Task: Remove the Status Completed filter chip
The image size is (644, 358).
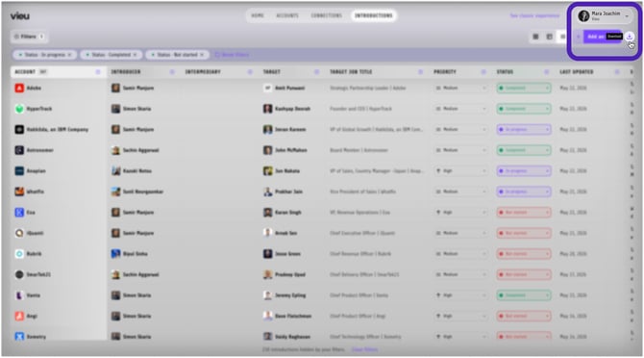Action: (x=135, y=55)
